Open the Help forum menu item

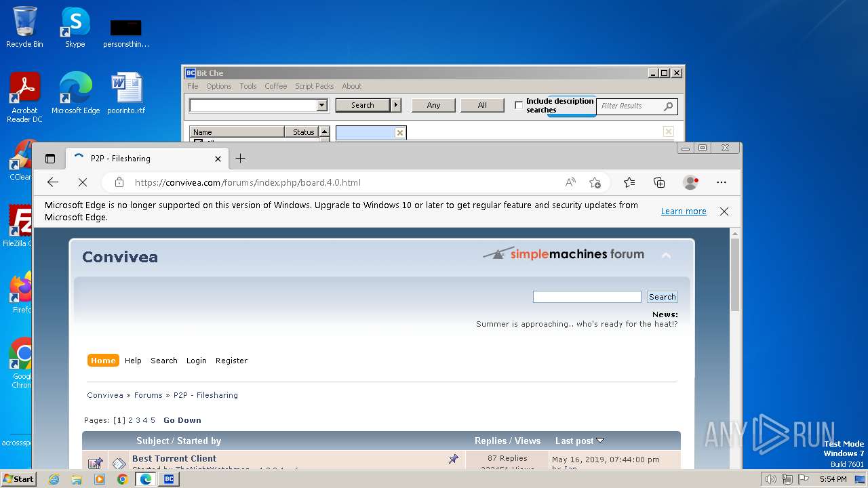[133, 361]
